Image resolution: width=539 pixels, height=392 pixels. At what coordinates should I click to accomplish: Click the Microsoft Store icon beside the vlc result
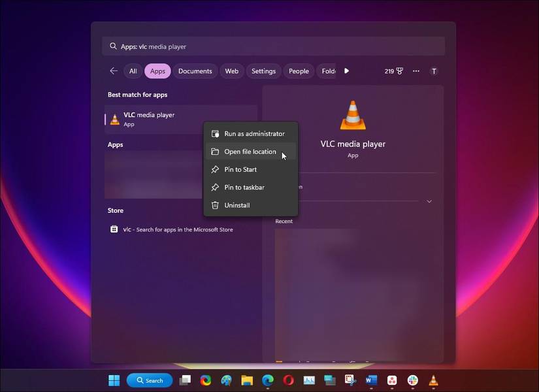point(115,229)
